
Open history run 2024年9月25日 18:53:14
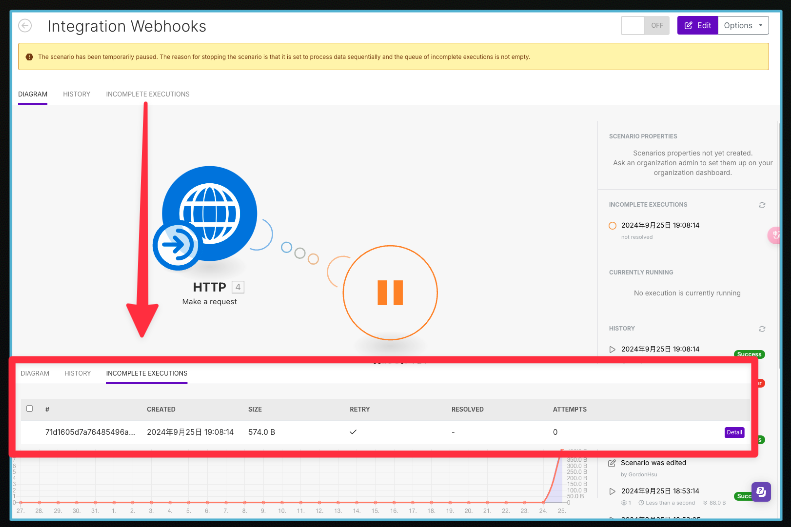[x=660, y=491]
